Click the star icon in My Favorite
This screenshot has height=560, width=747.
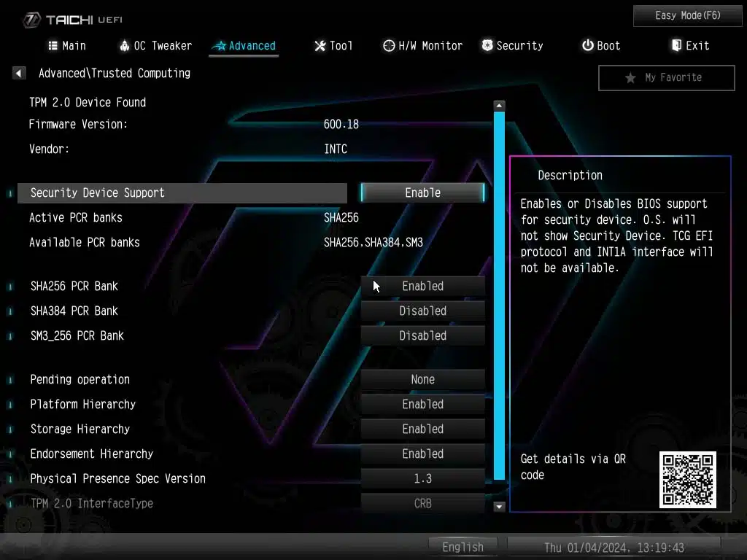point(630,78)
